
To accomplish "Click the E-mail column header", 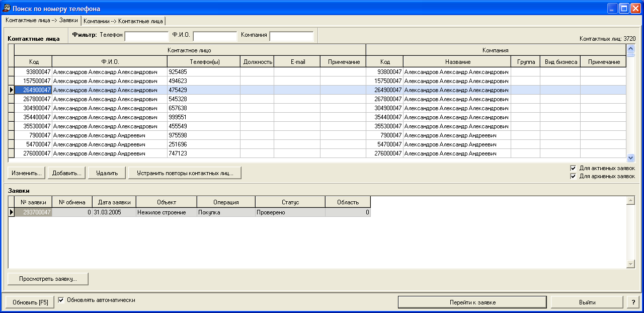I will pos(297,62).
